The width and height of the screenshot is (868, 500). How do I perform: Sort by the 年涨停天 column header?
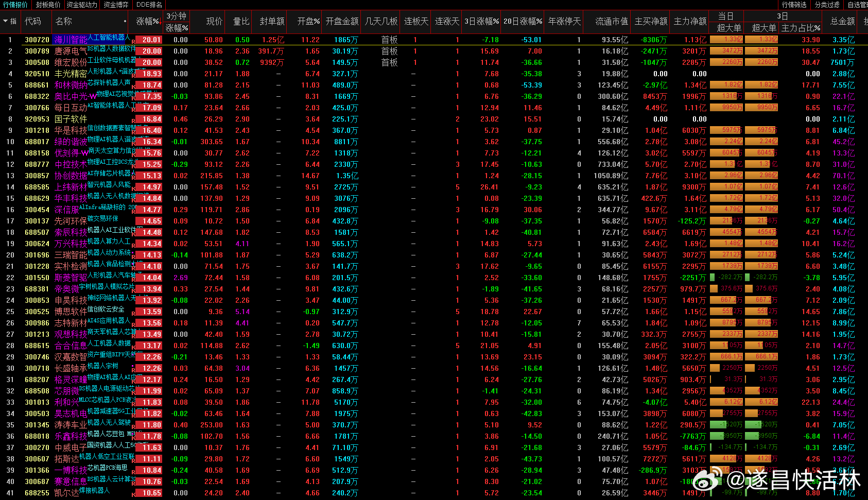(x=564, y=21)
